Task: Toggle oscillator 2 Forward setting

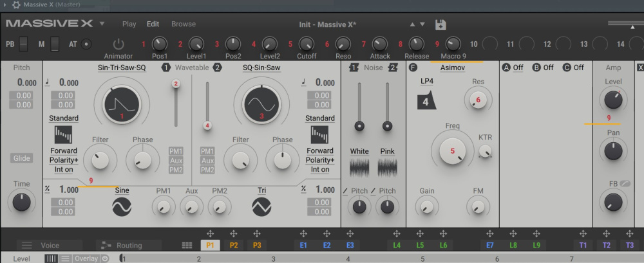Action: coord(320,150)
